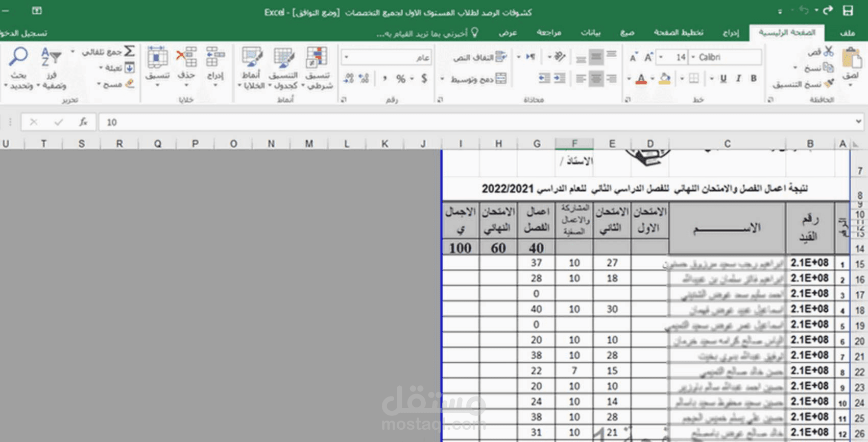Expand the Underline style dropdown arrow

click(x=712, y=79)
